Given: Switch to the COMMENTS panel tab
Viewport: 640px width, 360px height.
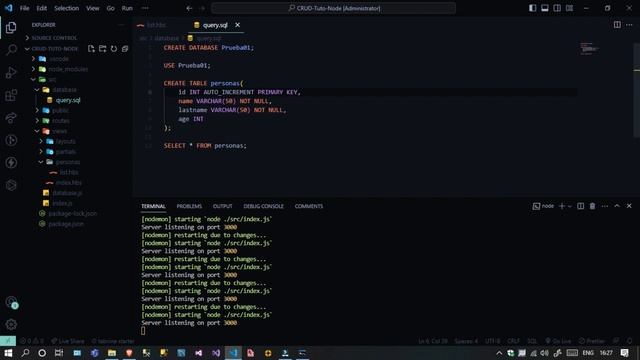Looking at the screenshot, I should point(309,206).
